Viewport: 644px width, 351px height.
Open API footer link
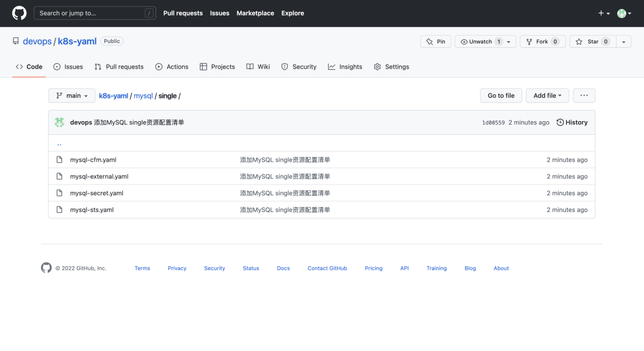coord(404,268)
